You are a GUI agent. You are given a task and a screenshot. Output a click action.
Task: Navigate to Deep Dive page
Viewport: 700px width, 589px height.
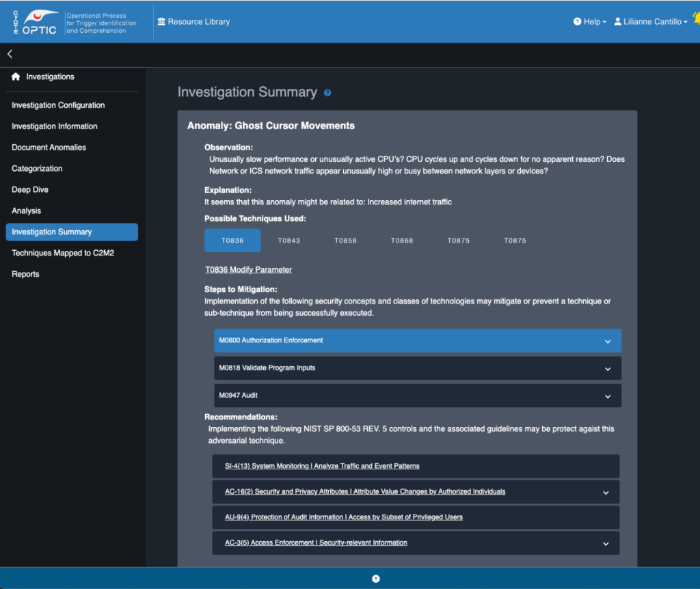coord(30,190)
